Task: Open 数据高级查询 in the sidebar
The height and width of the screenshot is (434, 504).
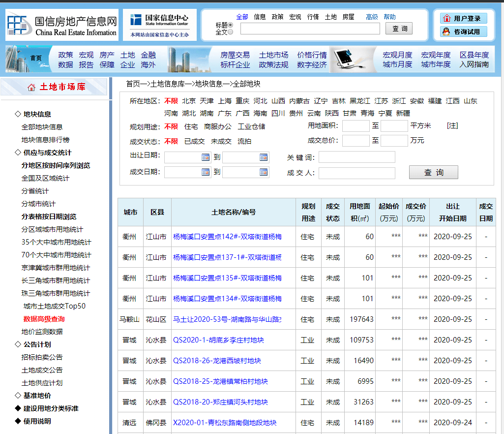Action: pos(44,319)
